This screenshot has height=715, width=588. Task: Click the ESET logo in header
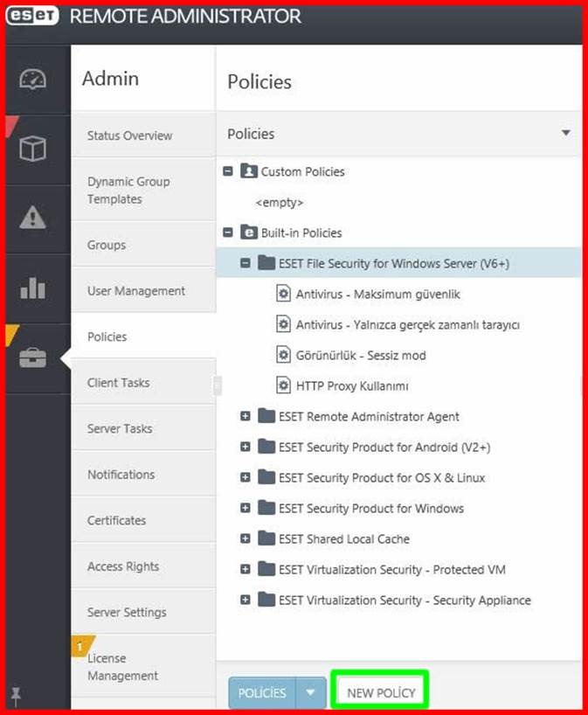[32, 16]
